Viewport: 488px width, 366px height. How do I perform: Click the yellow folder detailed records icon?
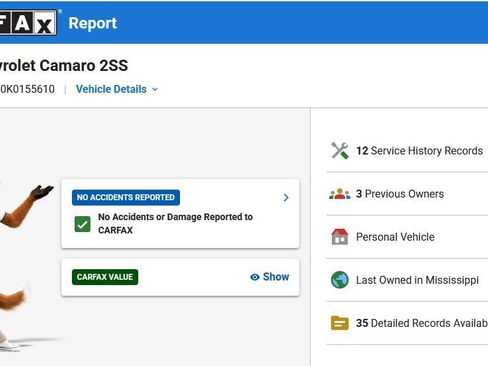[x=340, y=323]
